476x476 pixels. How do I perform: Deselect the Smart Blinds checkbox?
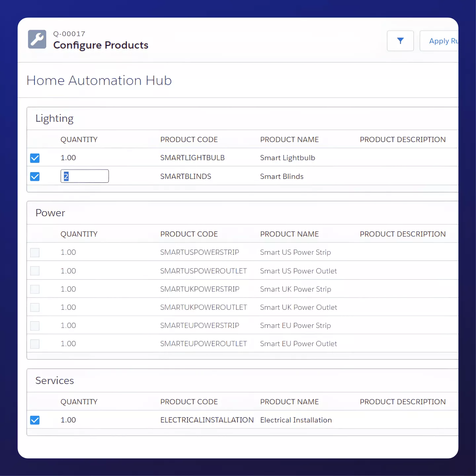35,176
